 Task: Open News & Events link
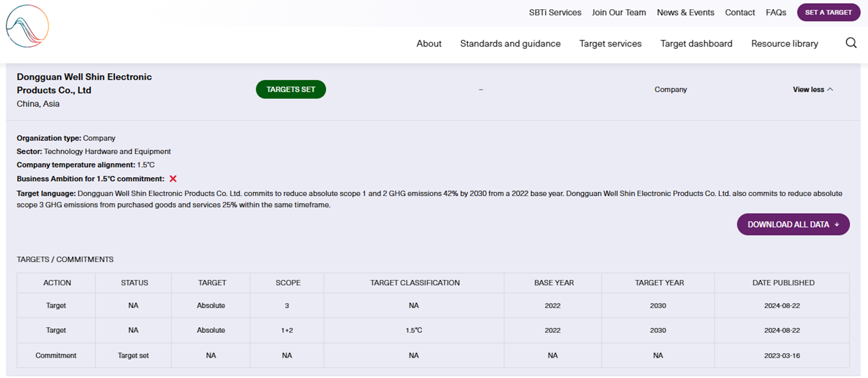click(x=686, y=12)
